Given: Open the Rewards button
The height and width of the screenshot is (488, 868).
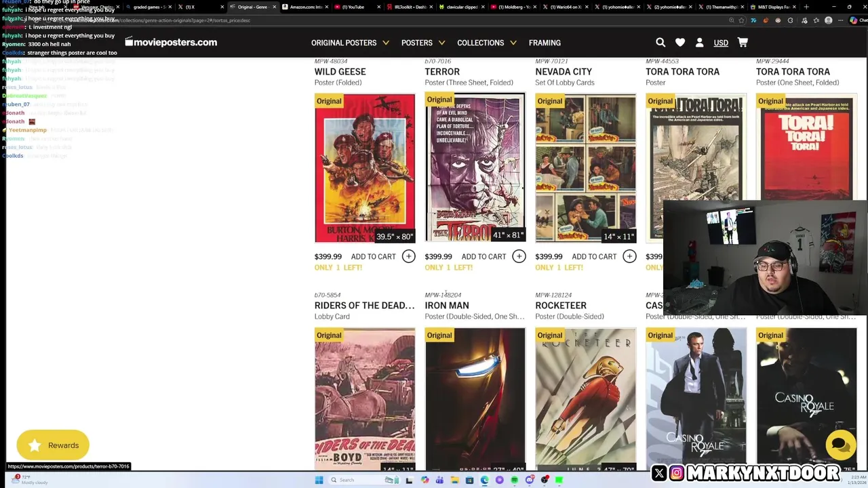Looking at the screenshot, I should click(53, 445).
